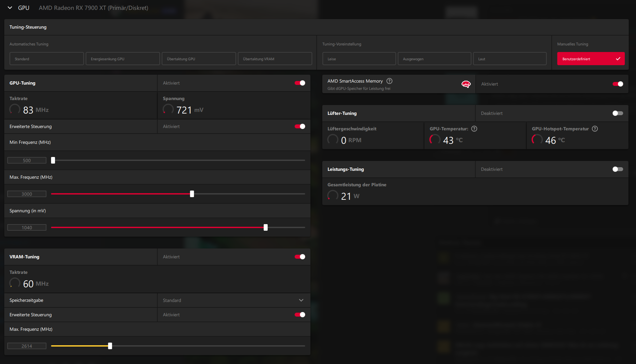Collapse the GPU section chevron
This screenshot has width=636, height=364.
tap(10, 8)
